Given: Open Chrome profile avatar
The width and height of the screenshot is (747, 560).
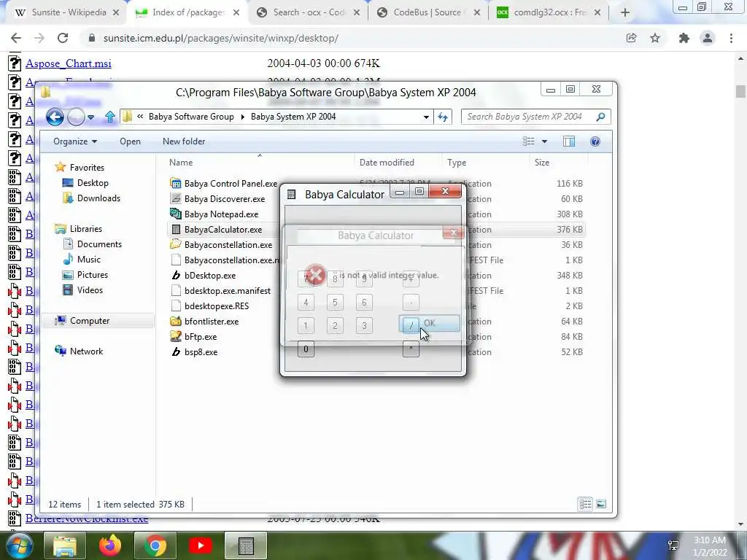Looking at the screenshot, I should pos(708,38).
